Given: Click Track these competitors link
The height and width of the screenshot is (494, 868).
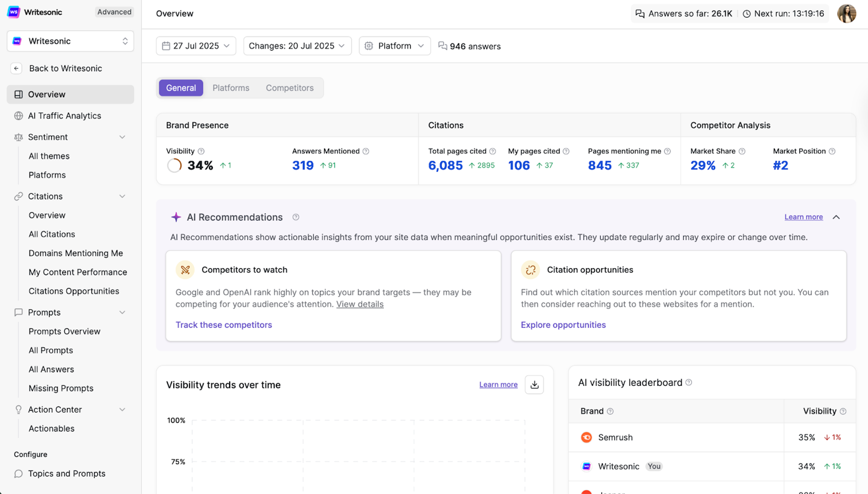Looking at the screenshot, I should click(224, 325).
